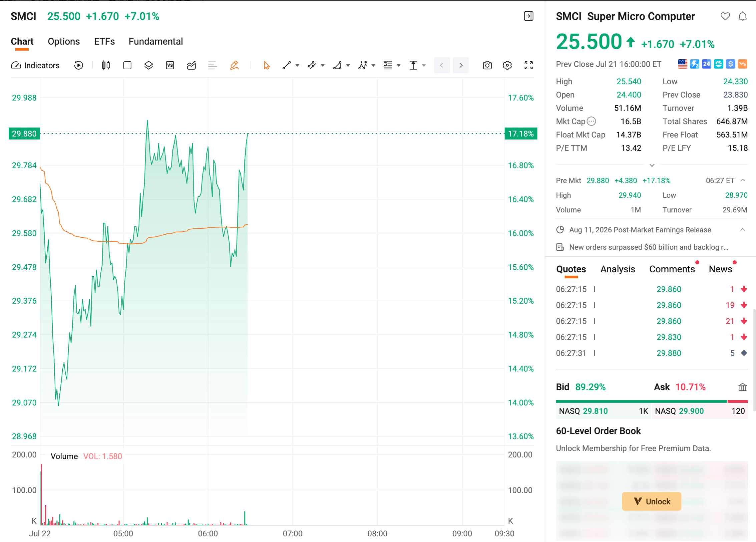Open the Indicators panel
This screenshot has width=756, height=542.
coord(35,65)
